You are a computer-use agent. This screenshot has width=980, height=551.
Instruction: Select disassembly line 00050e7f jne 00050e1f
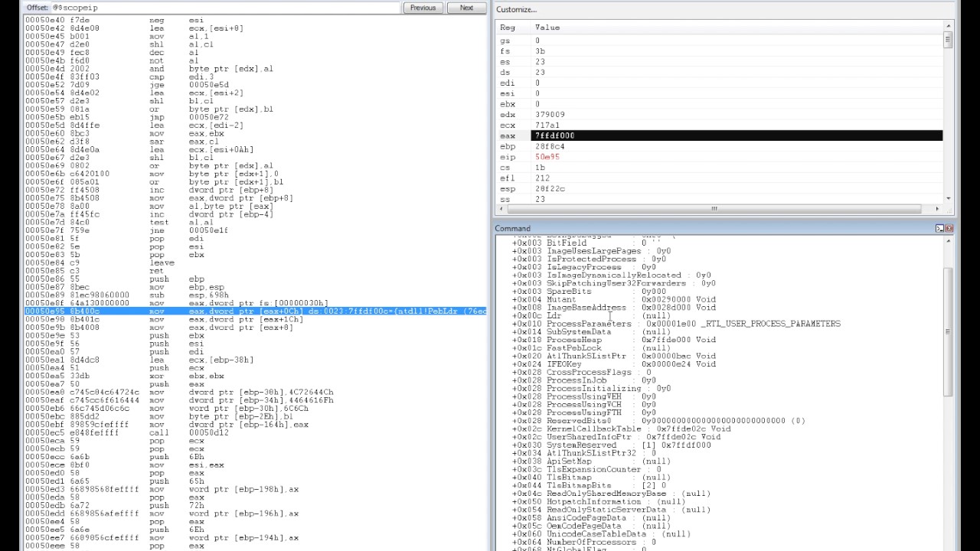tap(126, 230)
